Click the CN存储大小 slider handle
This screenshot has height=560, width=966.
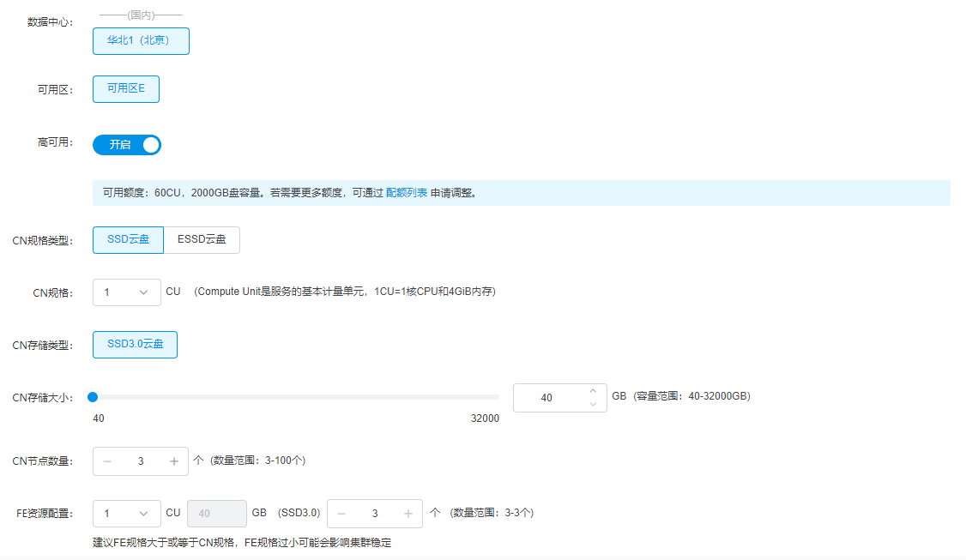[93, 397]
